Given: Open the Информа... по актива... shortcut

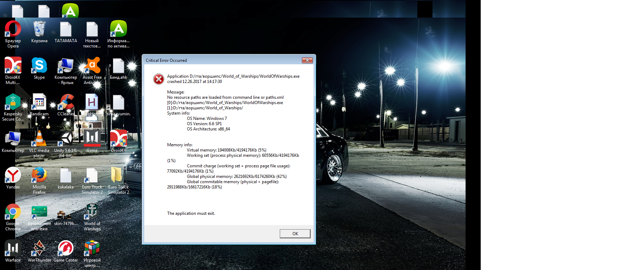Looking at the screenshot, I should 119,29.
